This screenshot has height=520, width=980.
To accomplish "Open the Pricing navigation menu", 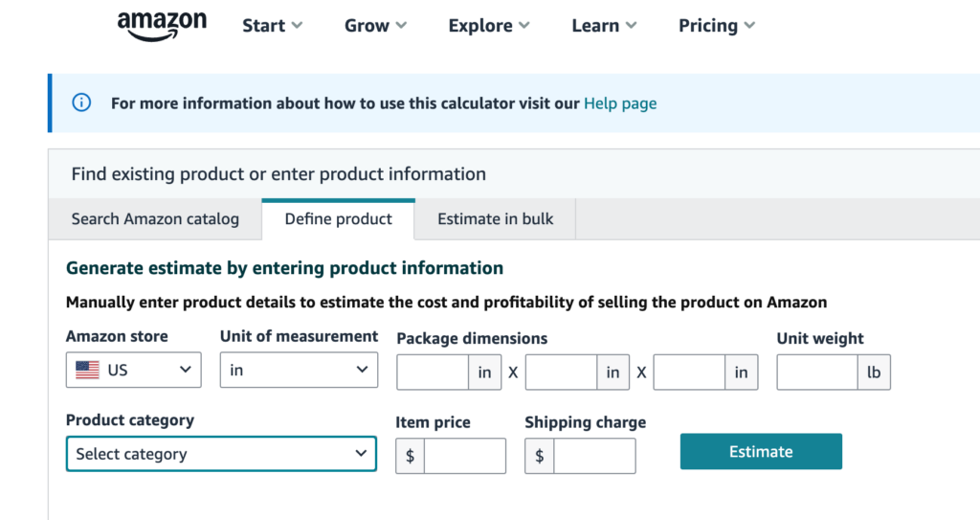I will click(717, 26).
